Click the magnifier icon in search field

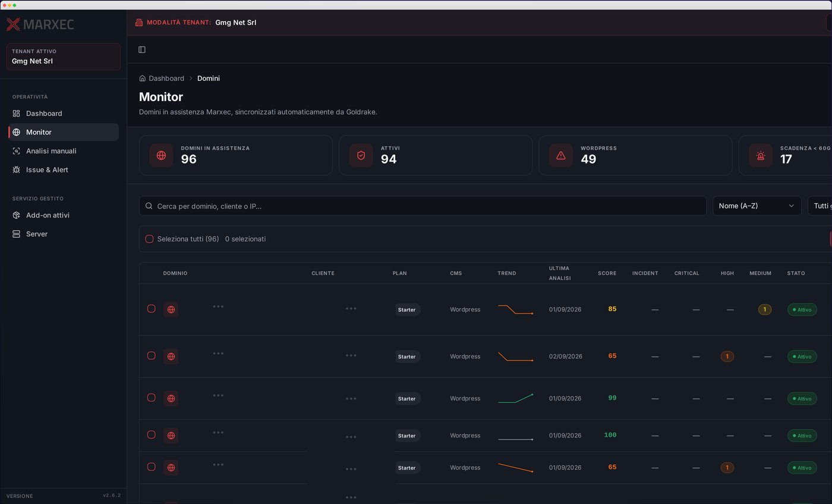coord(149,206)
